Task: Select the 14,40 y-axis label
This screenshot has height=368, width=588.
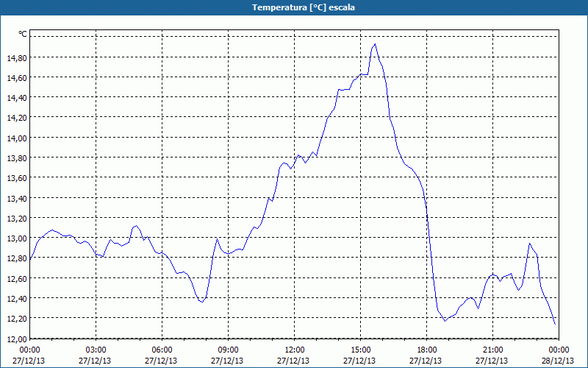Action: (16, 98)
